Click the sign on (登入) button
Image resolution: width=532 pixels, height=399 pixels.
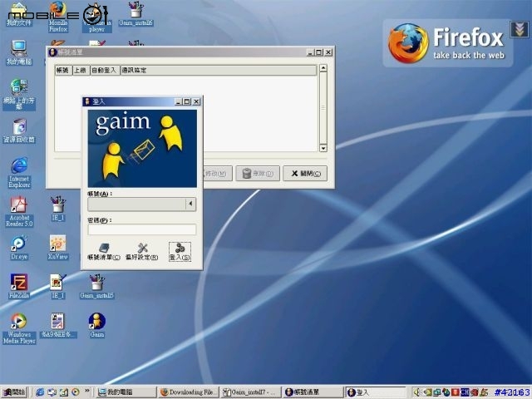(x=180, y=252)
